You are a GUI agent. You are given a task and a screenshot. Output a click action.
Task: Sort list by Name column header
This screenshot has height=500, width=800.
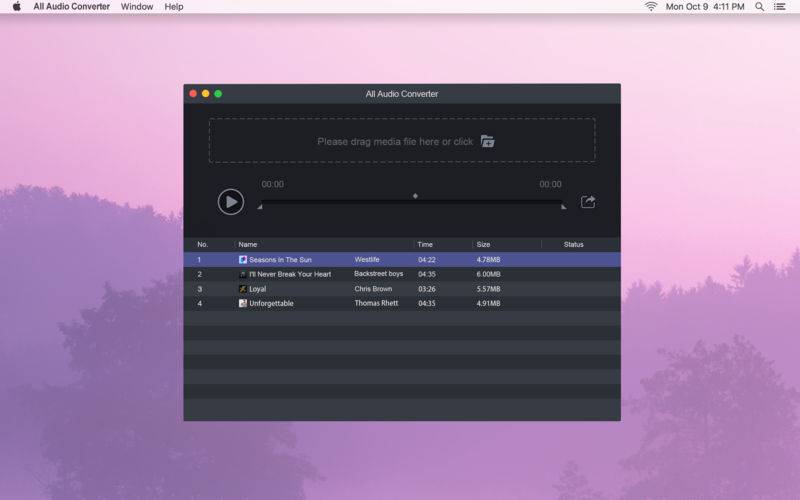248,244
